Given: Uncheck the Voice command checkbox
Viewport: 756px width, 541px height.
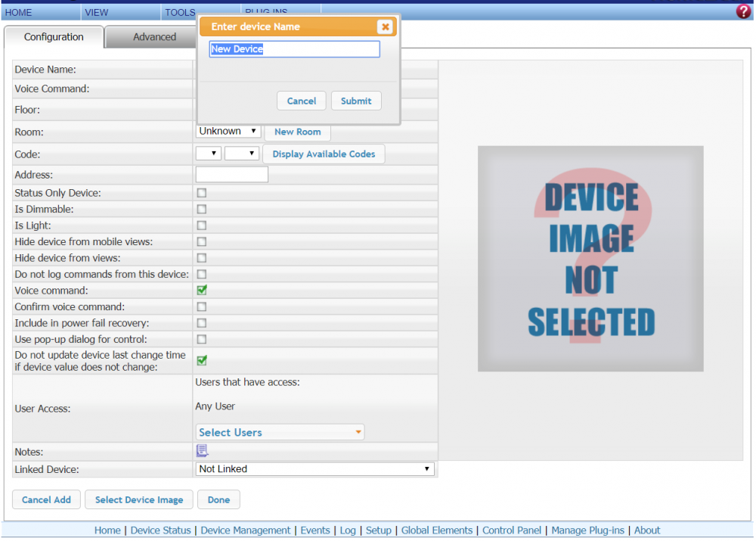Looking at the screenshot, I should (202, 291).
